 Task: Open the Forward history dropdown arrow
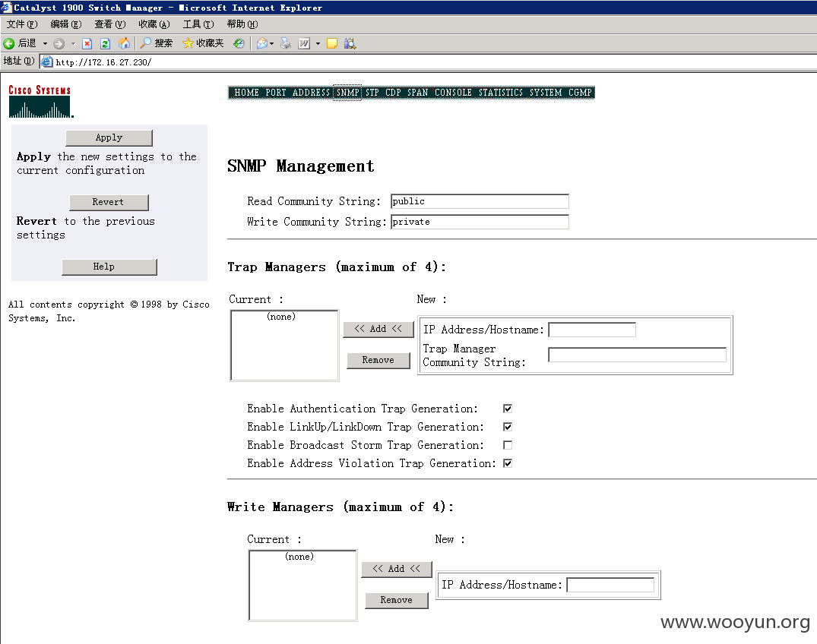coord(73,44)
